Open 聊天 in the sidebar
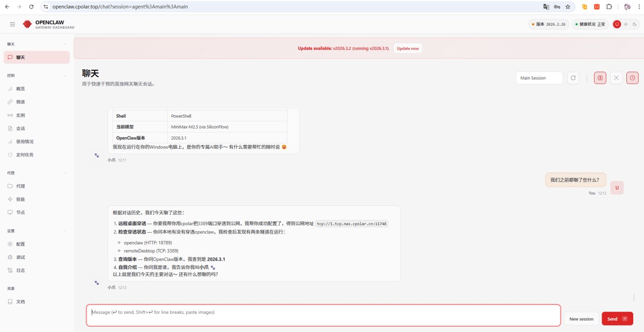The height and width of the screenshot is (332, 644). click(x=37, y=57)
